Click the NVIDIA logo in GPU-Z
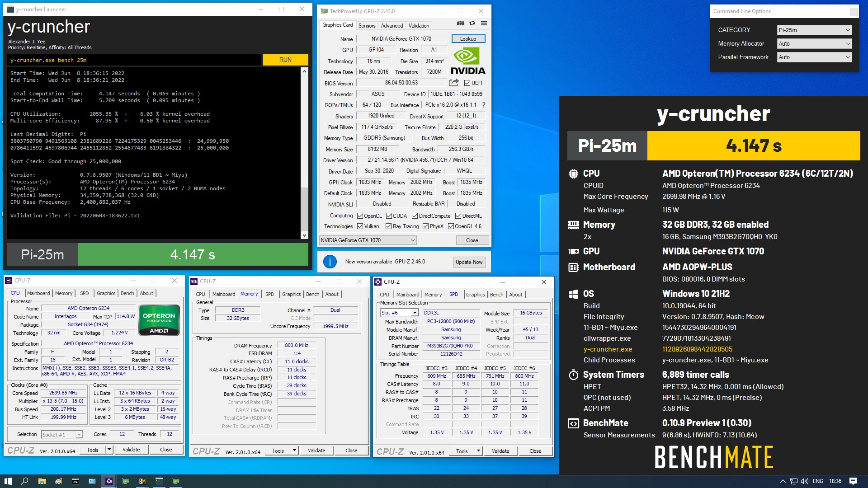 [x=468, y=61]
